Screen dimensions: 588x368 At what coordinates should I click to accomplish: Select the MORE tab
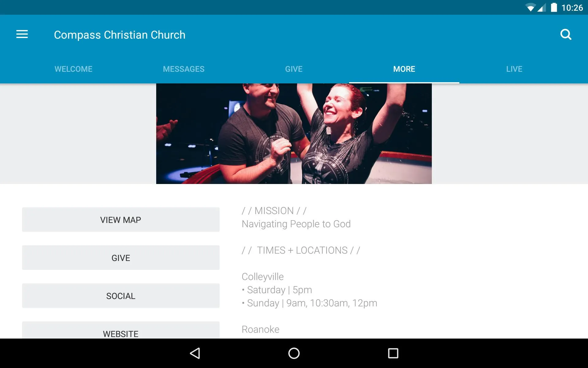tap(404, 69)
